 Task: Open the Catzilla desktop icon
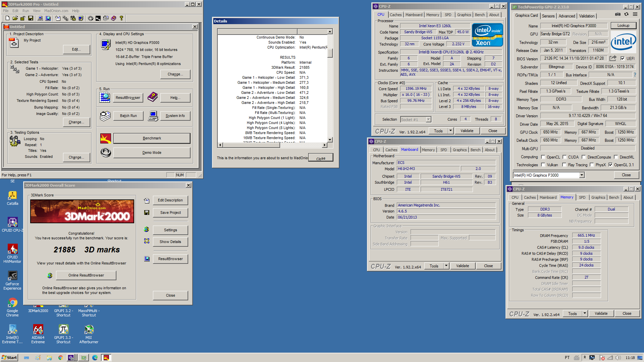coord(12,198)
